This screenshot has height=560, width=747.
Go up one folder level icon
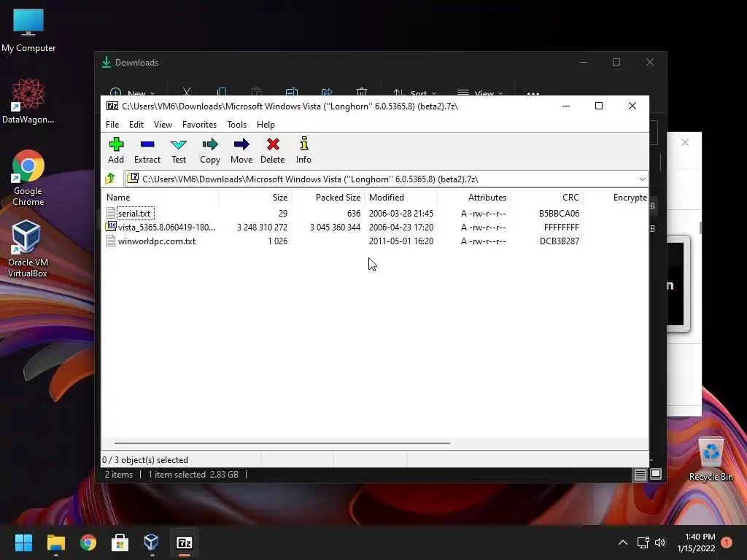click(111, 179)
